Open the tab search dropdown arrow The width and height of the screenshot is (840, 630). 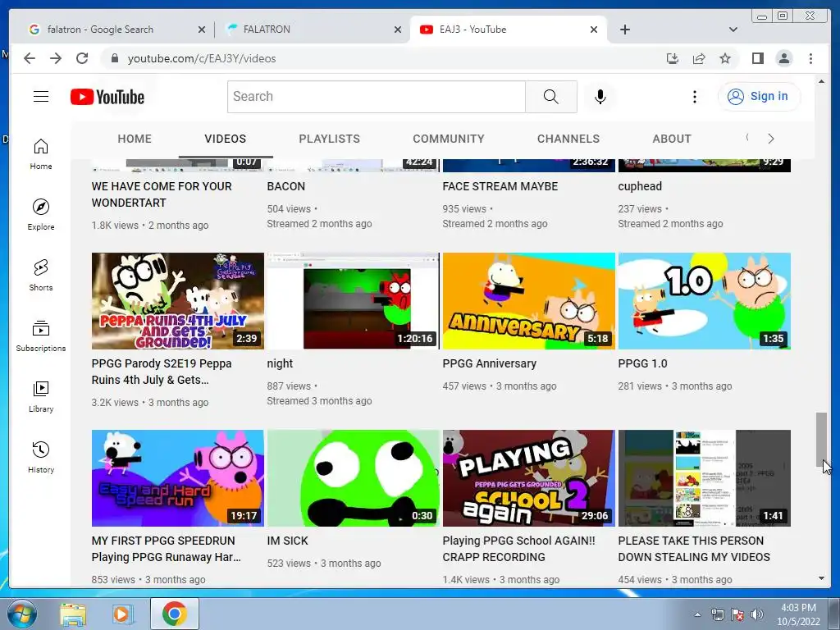733,30
